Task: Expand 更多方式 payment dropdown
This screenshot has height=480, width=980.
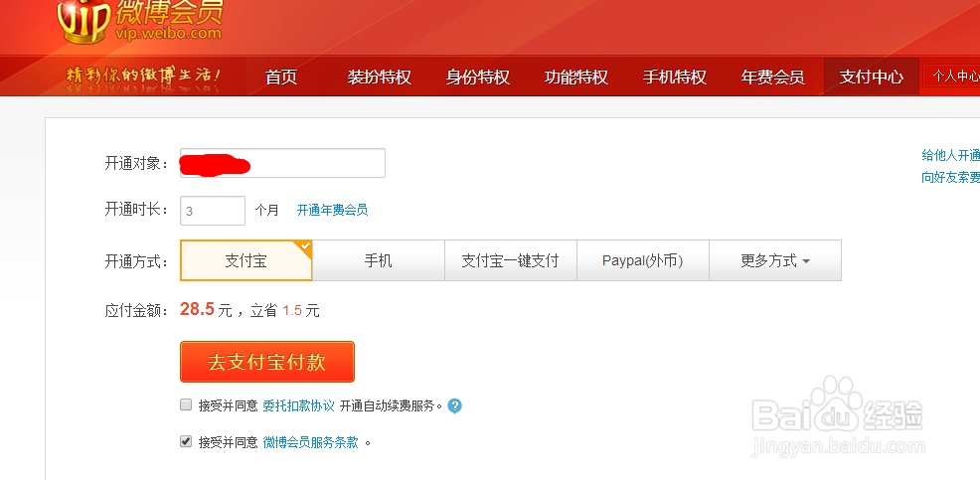Action: [x=775, y=260]
